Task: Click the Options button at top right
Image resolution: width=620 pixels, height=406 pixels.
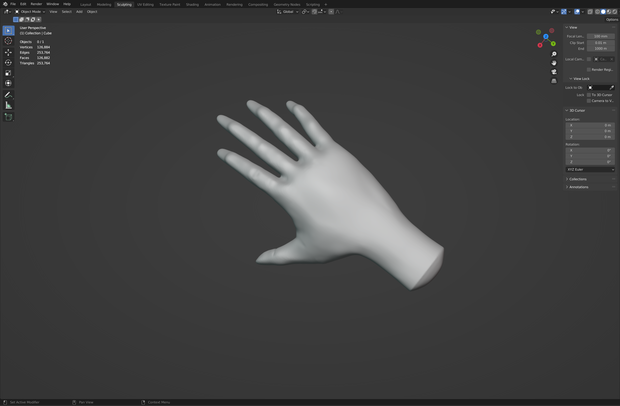Action: (612, 19)
